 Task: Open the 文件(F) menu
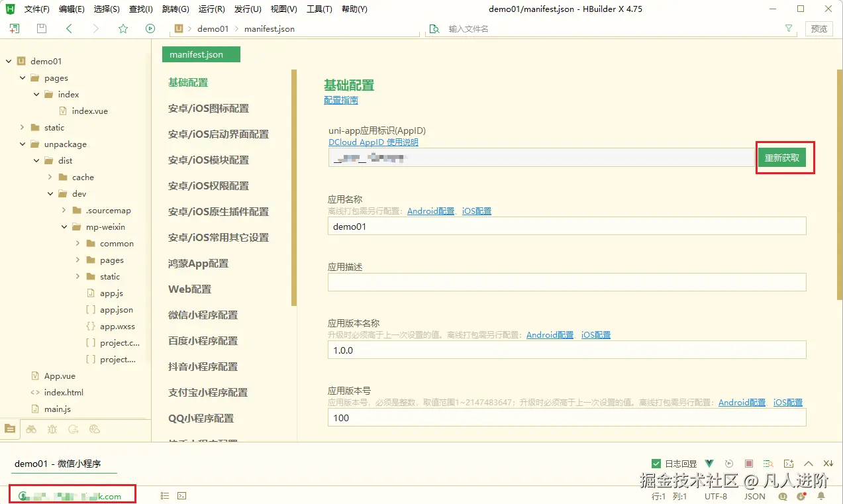pyautogui.click(x=36, y=9)
